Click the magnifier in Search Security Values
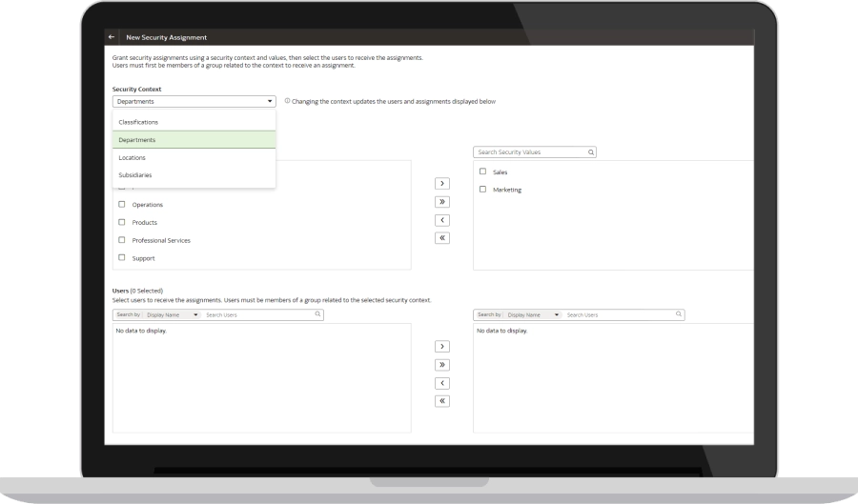Viewport: 858px width, 504px height. click(x=591, y=151)
